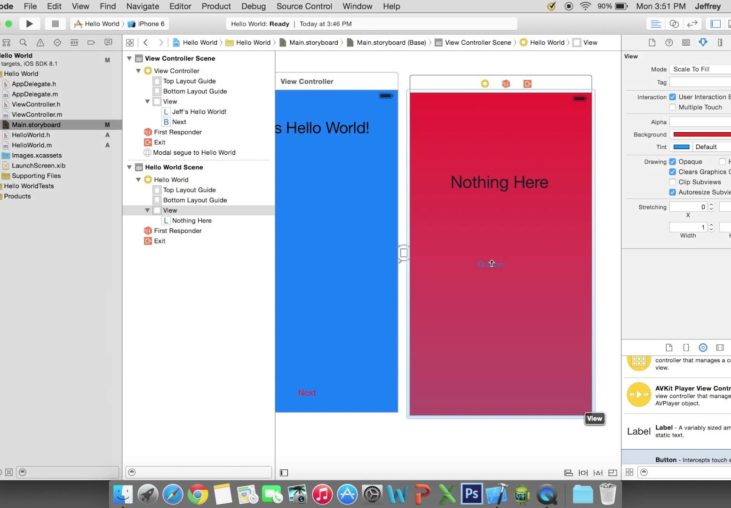Open the Editor menu

point(180,6)
